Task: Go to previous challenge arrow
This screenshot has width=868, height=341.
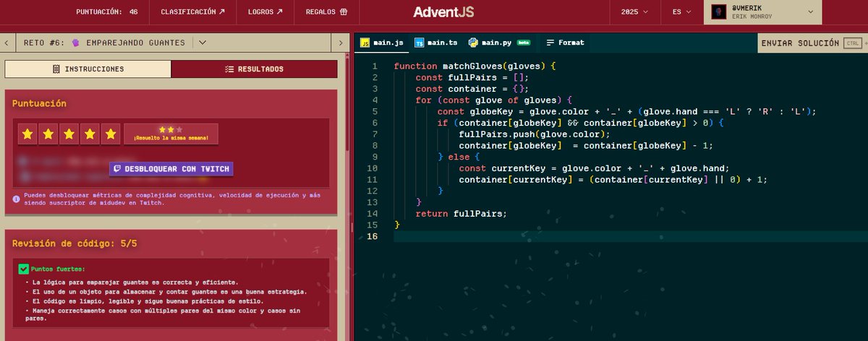Action: 7,43
